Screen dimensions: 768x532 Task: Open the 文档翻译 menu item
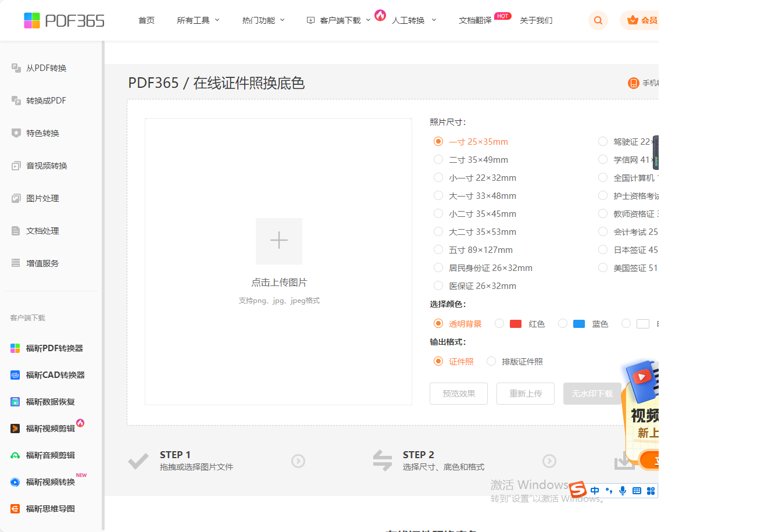[x=475, y=20]
